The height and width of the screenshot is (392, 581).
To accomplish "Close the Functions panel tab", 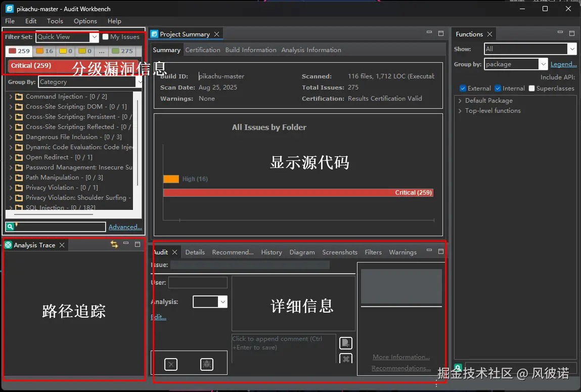I will coord(489,34).
